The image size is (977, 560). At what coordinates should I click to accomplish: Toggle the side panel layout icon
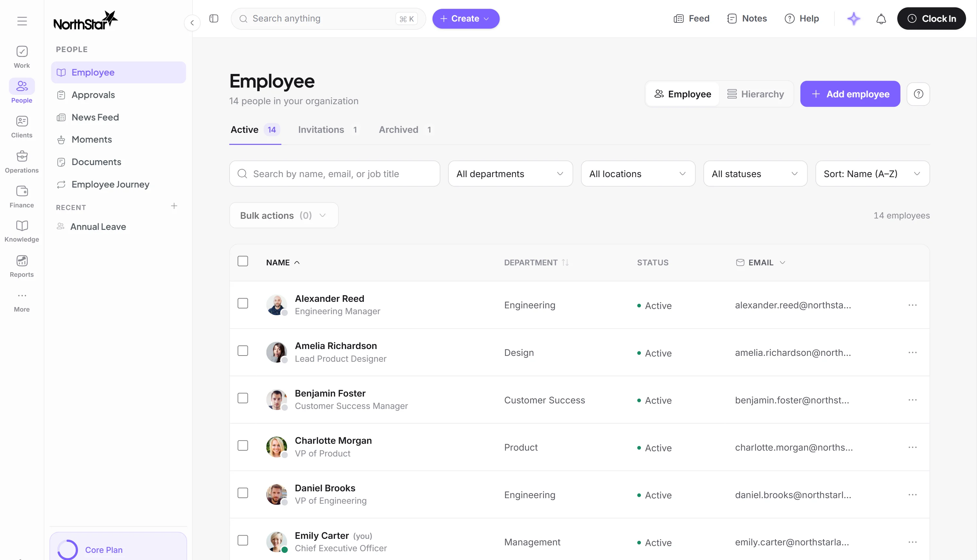click(214, 19)
